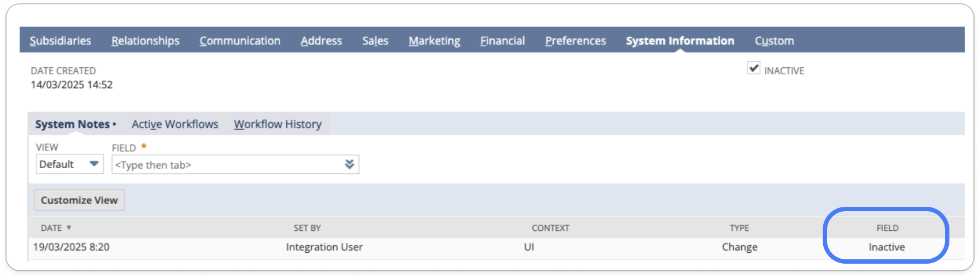Viewport: 980px width, 279px height.
Task: Open the Financial tab
Action: (x=503, y=40)
